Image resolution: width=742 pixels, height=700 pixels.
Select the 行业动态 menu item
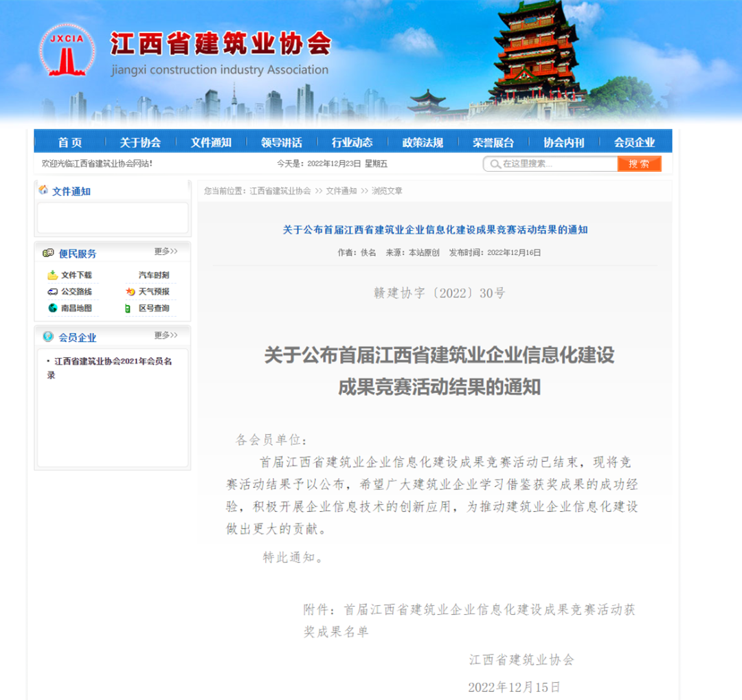point(352,142)
